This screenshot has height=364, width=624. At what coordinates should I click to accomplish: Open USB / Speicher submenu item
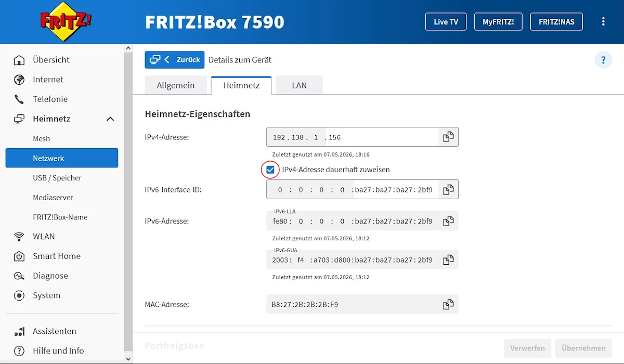57,178
